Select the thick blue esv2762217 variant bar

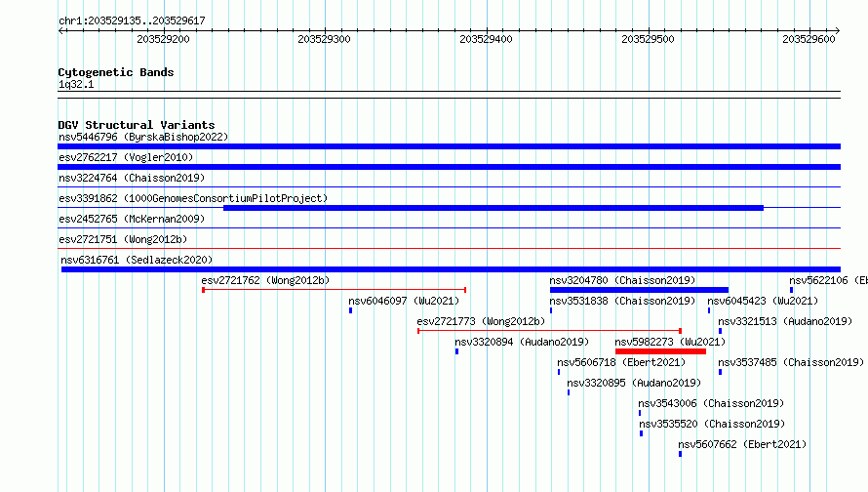click(449, 167)
